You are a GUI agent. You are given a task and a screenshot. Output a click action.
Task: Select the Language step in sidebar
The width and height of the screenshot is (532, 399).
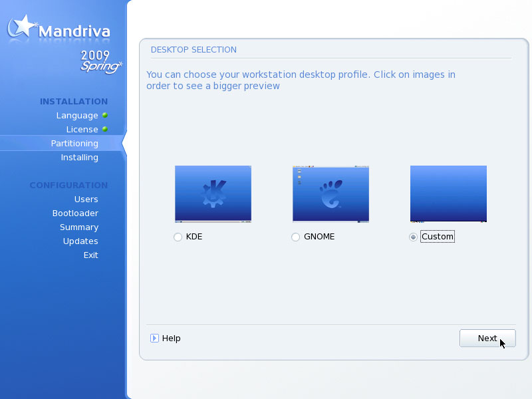77,116
